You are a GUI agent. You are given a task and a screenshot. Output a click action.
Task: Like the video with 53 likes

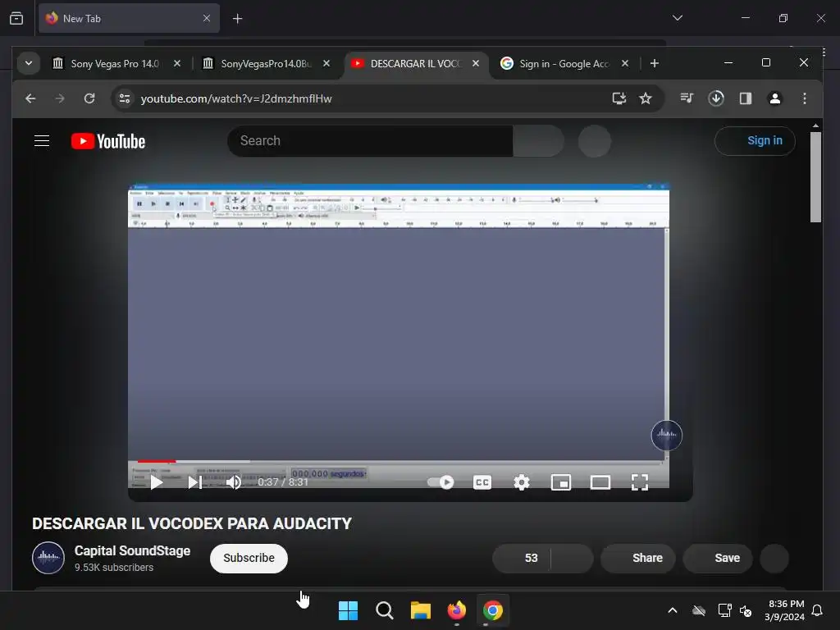tap(521, 558)
